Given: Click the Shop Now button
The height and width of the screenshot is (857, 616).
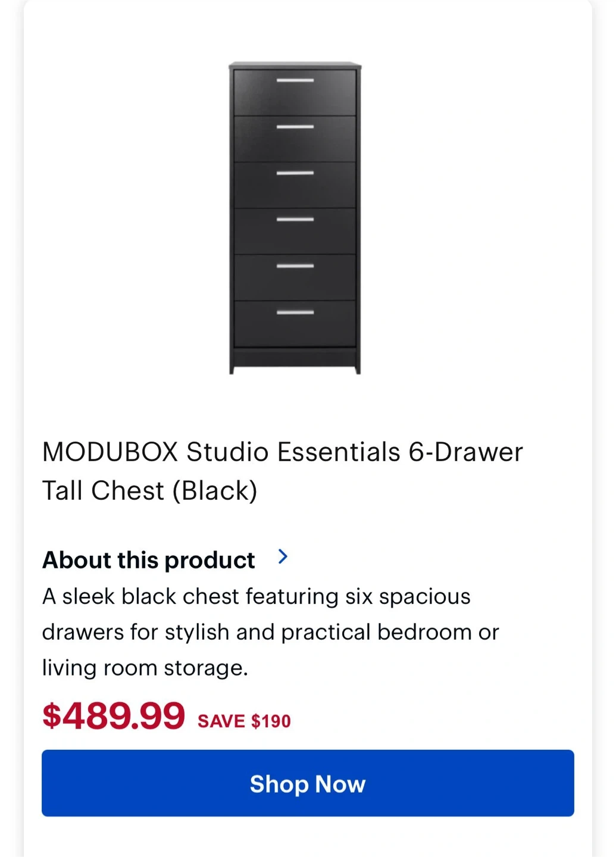Looking at the screenshot, I should point(308,783).
